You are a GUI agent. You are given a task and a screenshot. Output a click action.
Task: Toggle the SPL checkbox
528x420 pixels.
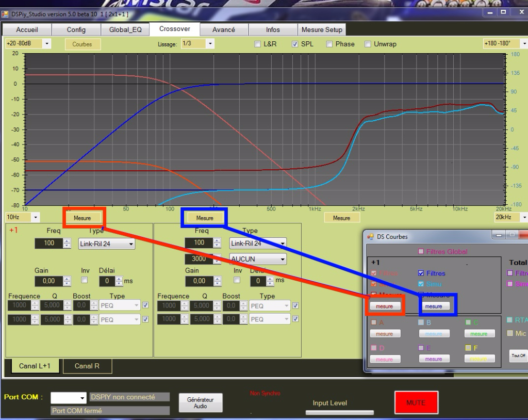(295, 44)
